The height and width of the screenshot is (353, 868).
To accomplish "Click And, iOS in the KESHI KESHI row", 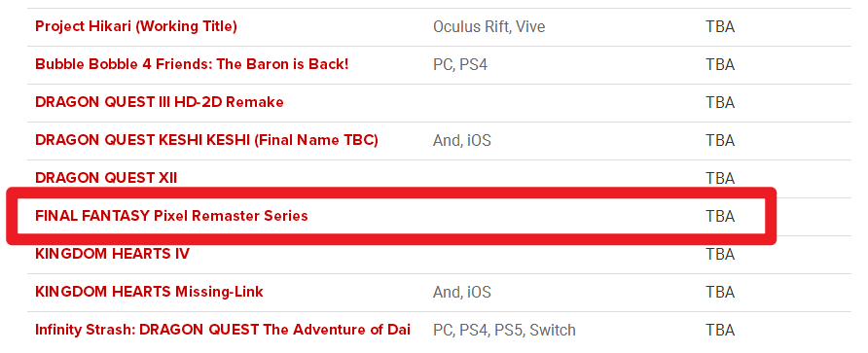I will [x=461, y=141].
